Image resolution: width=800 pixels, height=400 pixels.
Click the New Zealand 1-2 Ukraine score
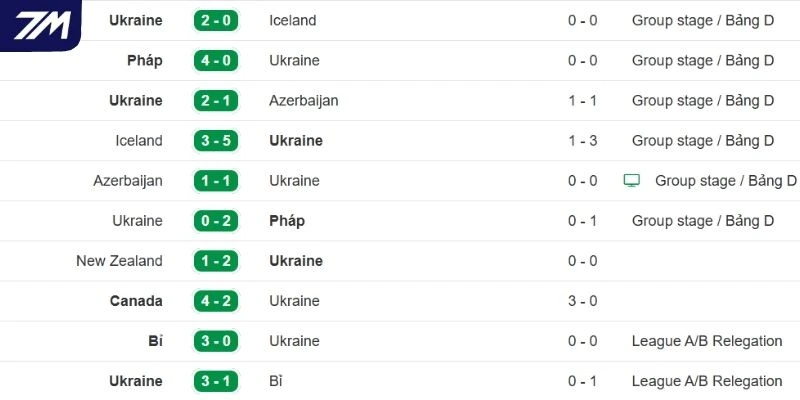(x=216, y=261)
